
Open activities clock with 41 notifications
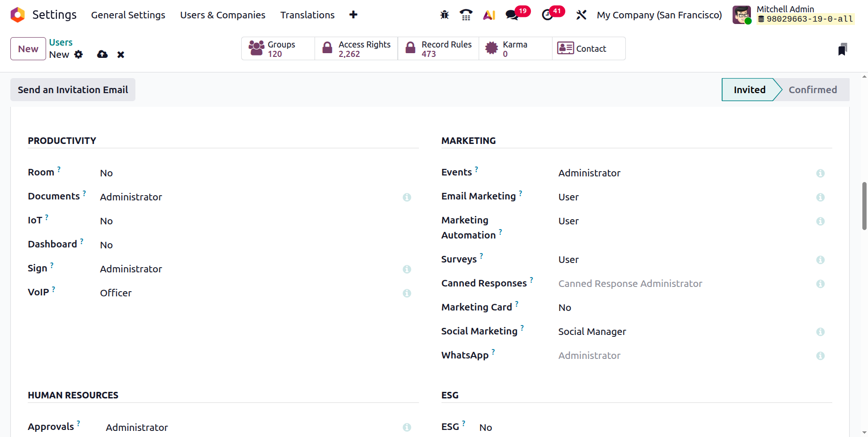553,14
